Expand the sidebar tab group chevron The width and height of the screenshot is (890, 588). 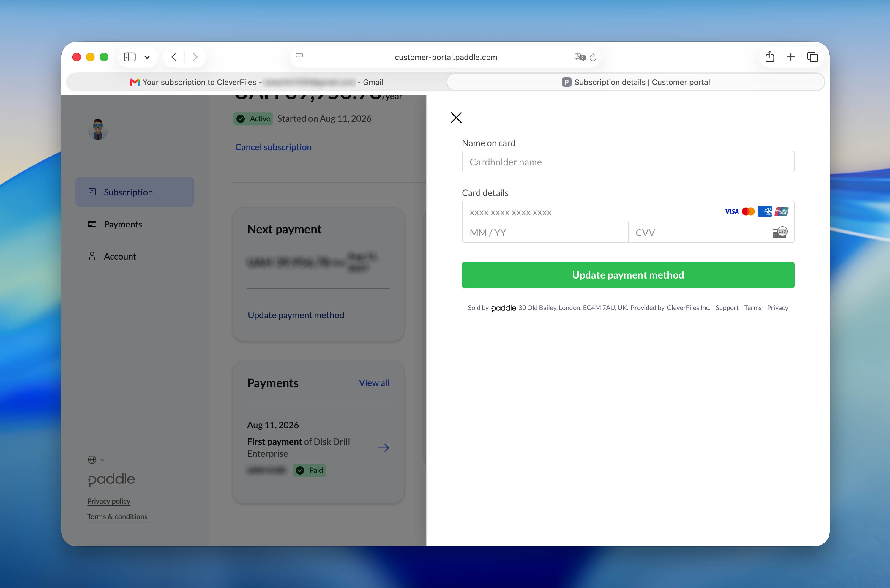tap(147, 57)
